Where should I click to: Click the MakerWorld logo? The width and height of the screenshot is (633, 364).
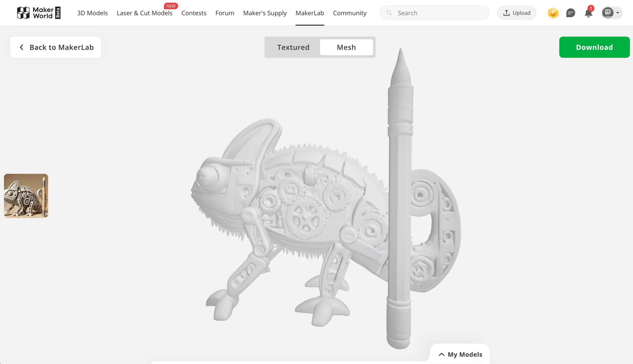[39, 13]
